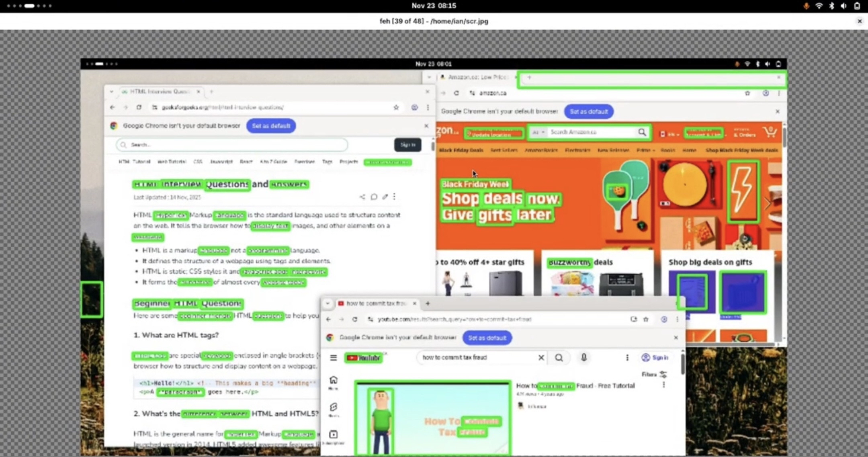Expand the Amazon search category 'All' dropdown
This screenshot has width=868, height=457.
point(538,132)
